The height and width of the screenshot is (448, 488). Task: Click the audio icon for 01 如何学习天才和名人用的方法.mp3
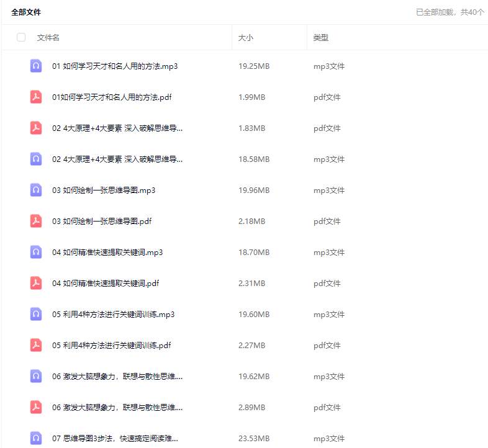point(36,66)
